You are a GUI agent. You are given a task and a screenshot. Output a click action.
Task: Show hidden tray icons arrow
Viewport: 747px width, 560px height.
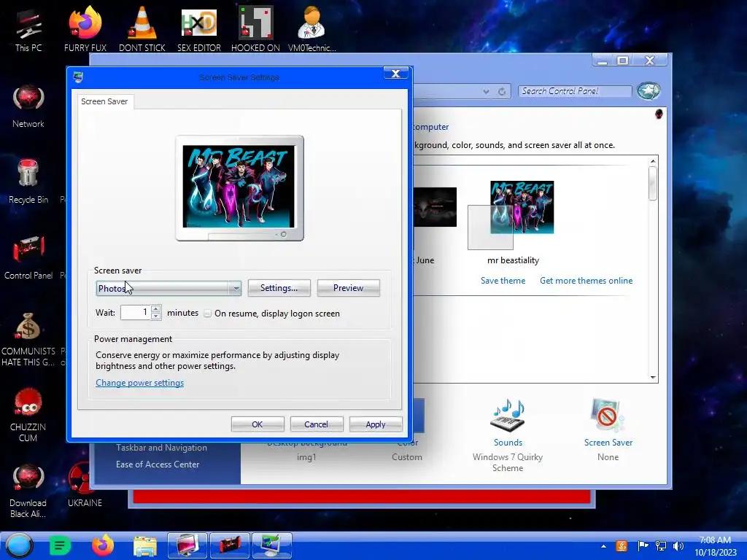603,546
